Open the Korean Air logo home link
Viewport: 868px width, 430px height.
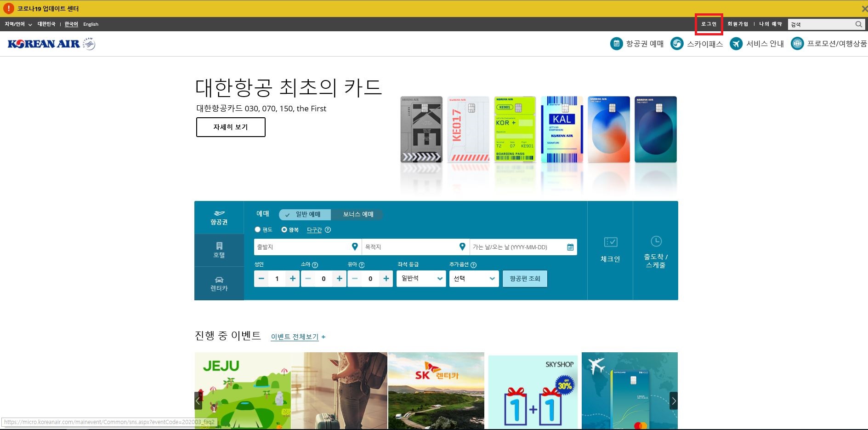pyautogui.click(x=51, y=44)
